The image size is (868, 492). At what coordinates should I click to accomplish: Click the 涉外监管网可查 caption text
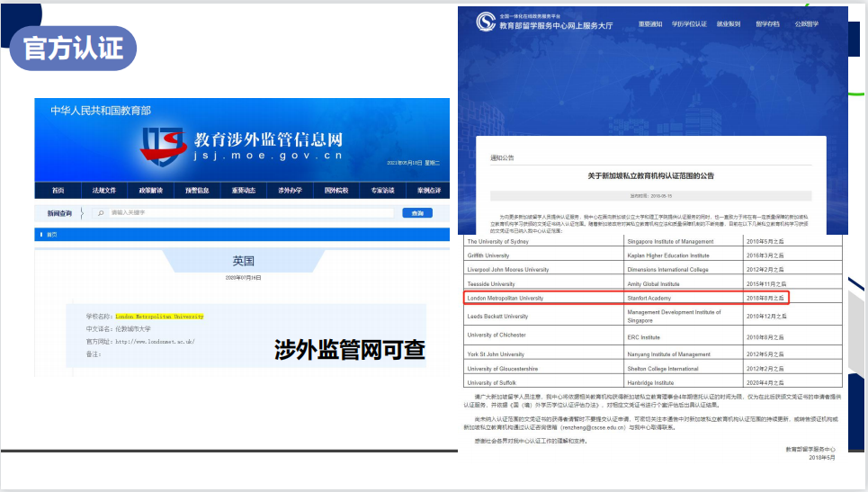point(350,350)
